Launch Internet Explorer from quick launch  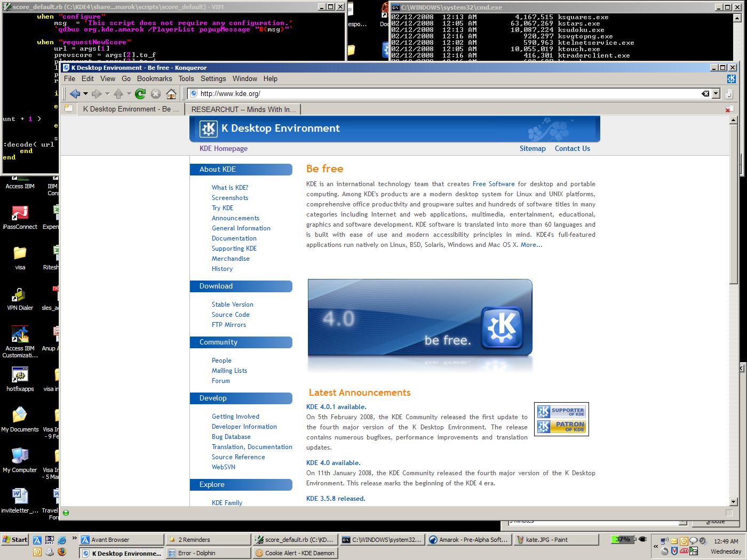[62, 540]
